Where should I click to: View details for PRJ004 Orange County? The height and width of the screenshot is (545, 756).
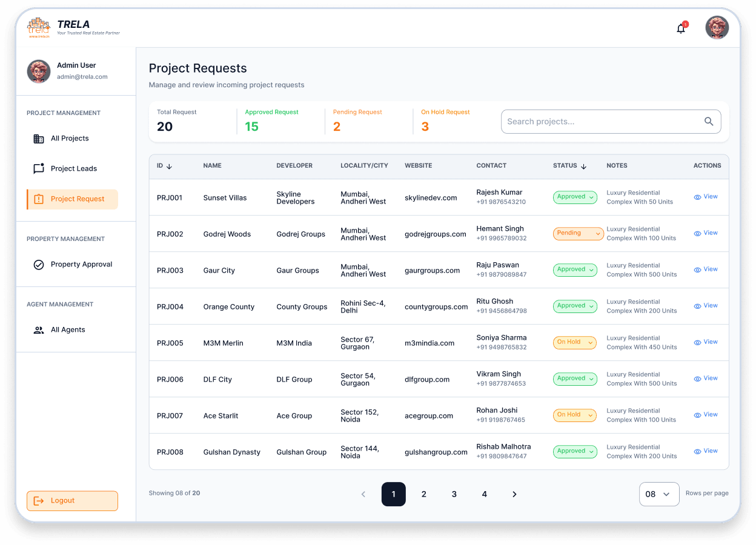[706, 306]
